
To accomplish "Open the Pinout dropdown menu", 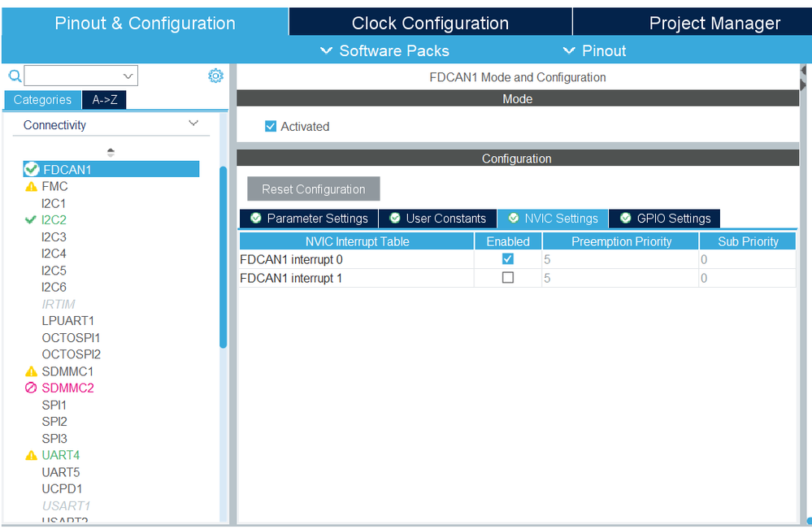I will pos(594,50).
